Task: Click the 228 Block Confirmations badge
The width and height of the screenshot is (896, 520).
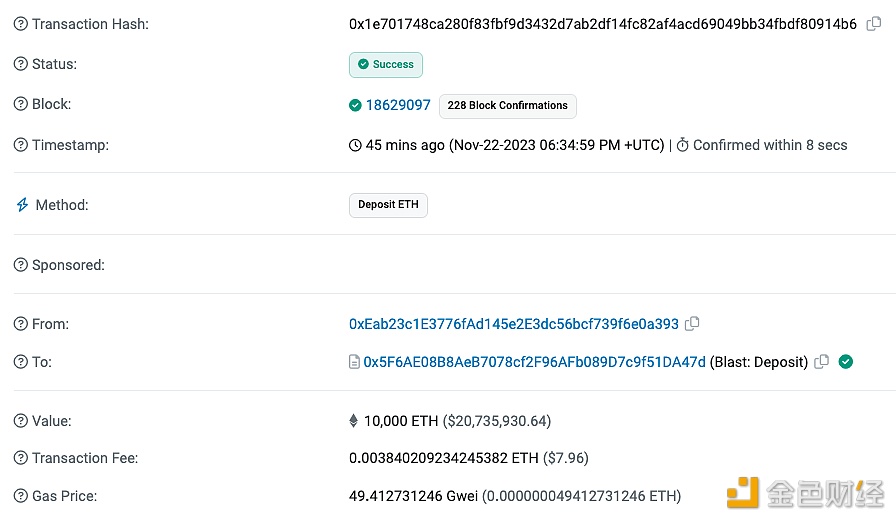Action: click(x=507, y=106)
